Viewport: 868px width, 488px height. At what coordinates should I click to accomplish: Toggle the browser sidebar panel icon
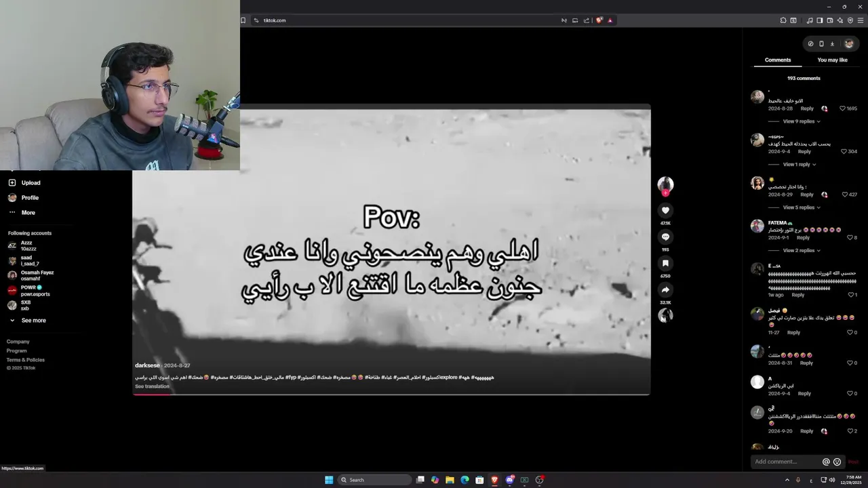(820, 20)
